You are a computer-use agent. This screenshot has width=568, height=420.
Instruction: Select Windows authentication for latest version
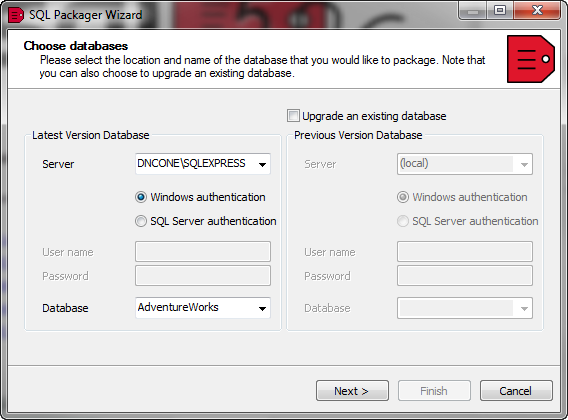[141, 197]
